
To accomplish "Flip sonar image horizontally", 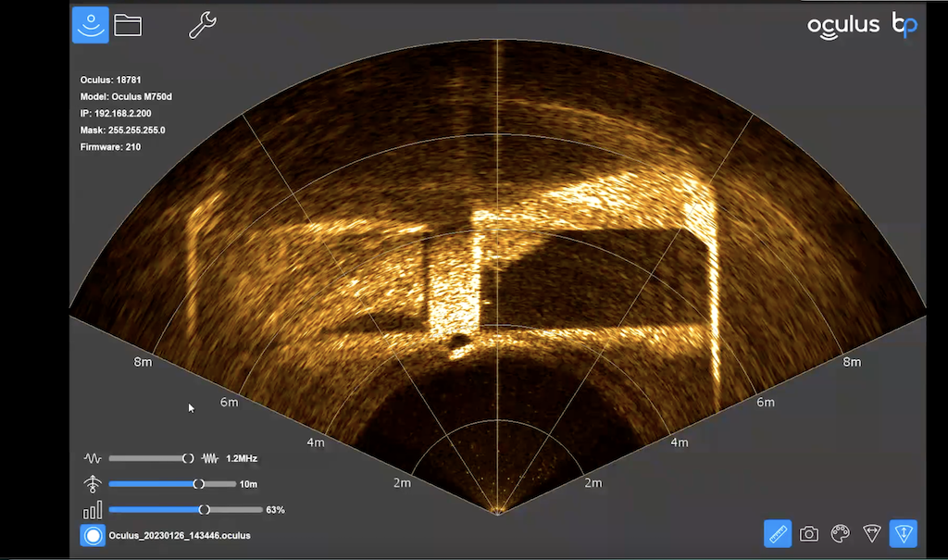I will 872,533.
